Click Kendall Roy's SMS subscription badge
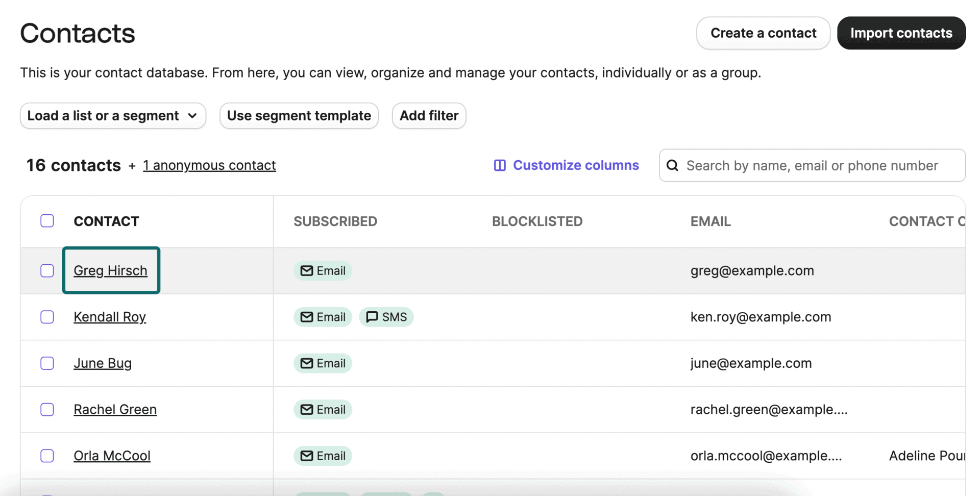 pyautogui.click(x=386, y=317)
